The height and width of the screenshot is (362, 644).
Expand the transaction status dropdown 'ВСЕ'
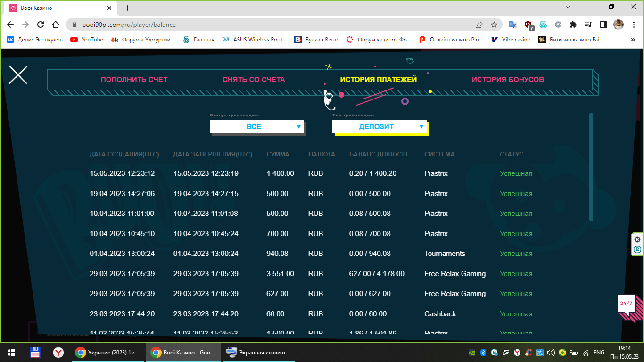257,126
